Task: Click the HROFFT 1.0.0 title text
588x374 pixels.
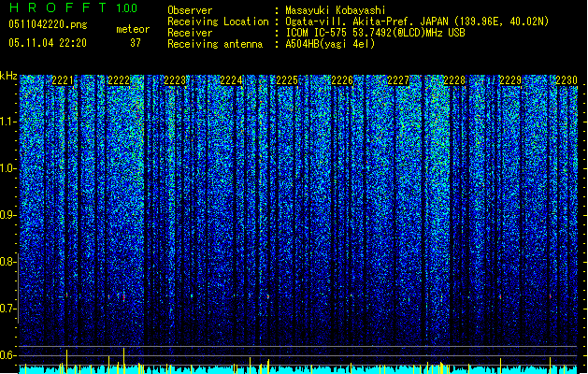Action: (x=73, y=7)
